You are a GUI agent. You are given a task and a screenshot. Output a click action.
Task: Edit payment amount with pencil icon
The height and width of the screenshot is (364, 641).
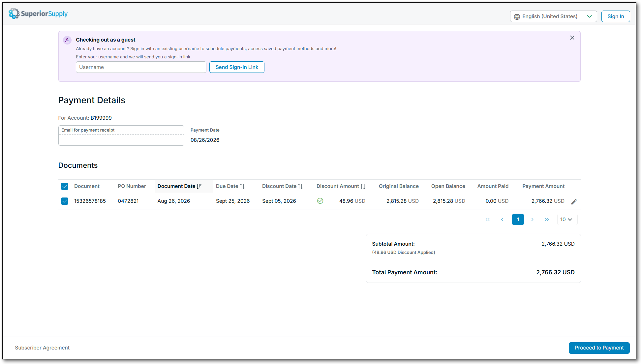[x=574, y=202]
